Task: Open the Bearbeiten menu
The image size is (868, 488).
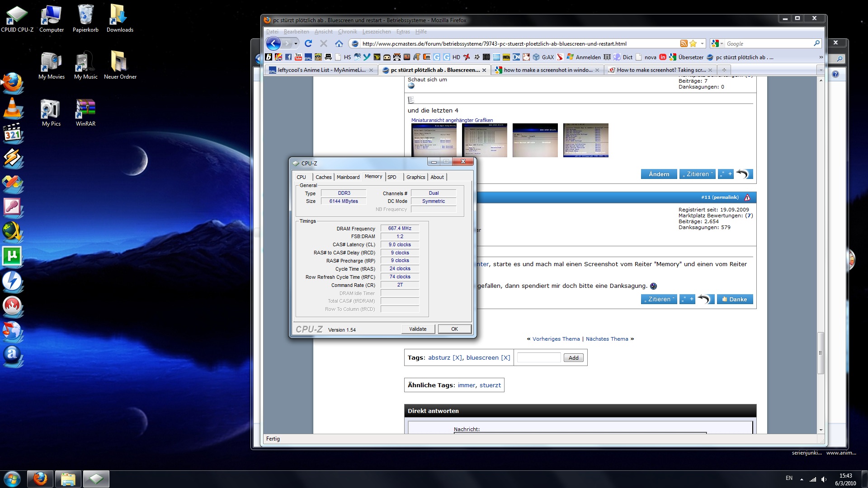Action: click(296, 32)
